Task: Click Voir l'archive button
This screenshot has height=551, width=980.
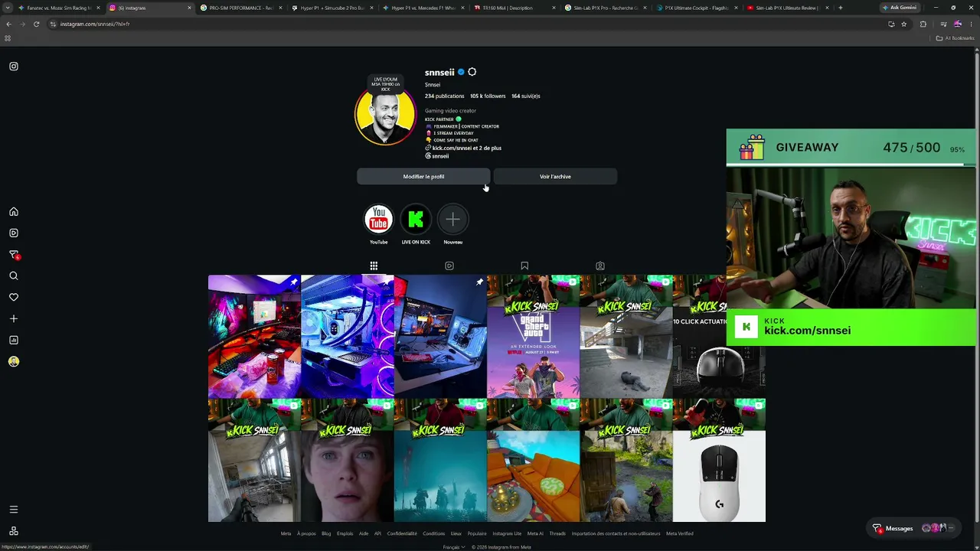Action: point(555,177)
